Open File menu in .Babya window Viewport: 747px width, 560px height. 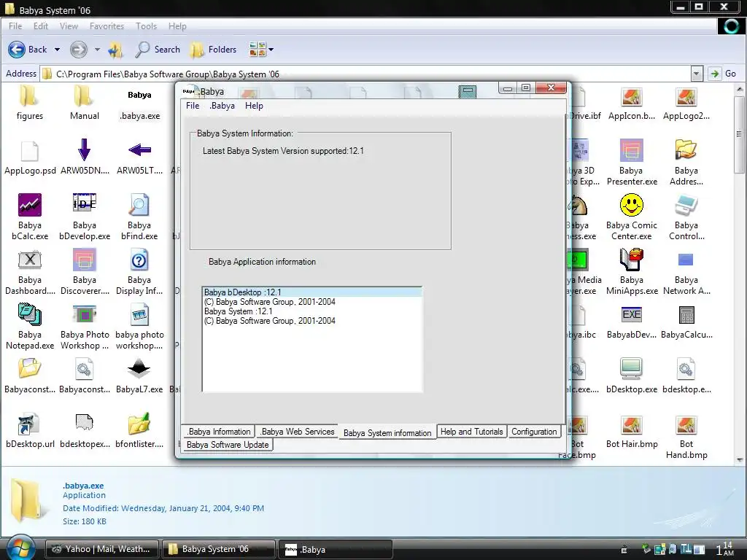coord(193,106)
